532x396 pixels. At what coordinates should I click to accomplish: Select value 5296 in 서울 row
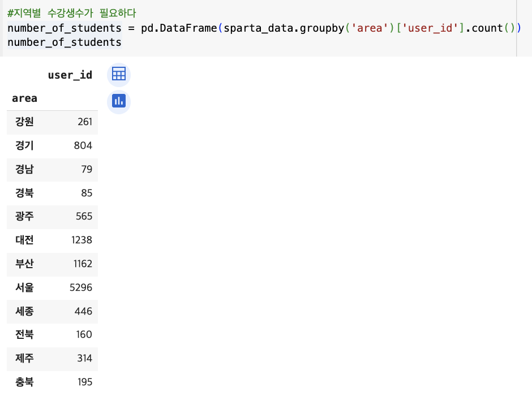(81, 287)
